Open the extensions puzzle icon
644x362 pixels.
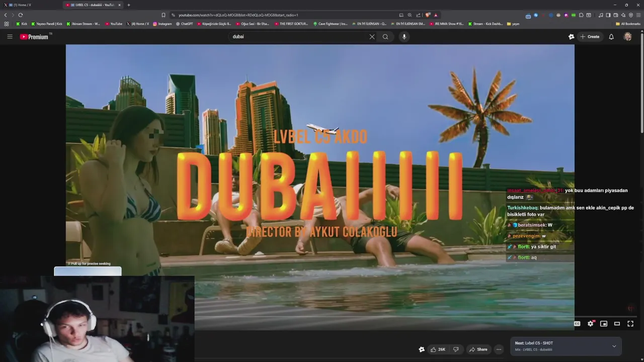581,15
